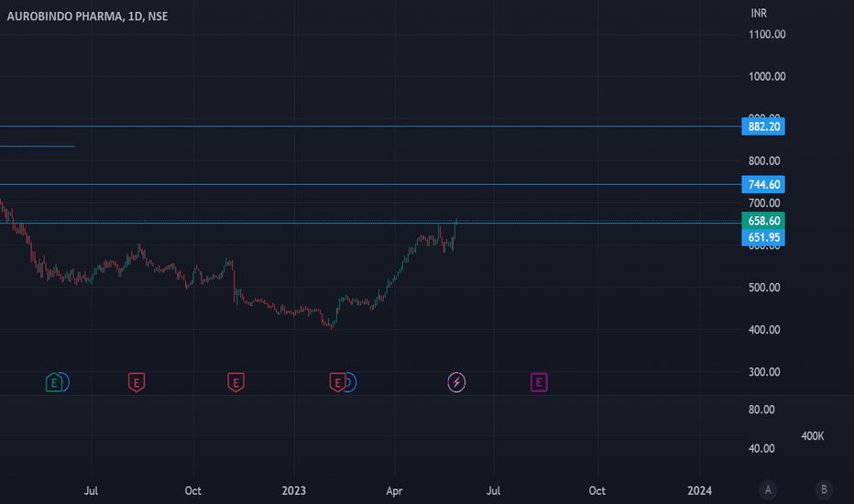The width and height of the screenshot is (854, 504).
Task: Open the red E earnings marker after October
Action: (235, 382)
